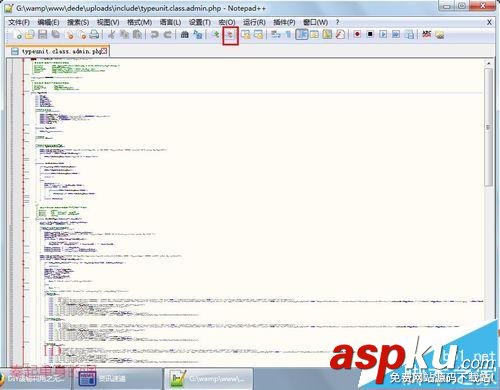The width and height of the screenshot is (500, 390).
Task: Open the 窗口(W) window menu
Action: (315, 23)
